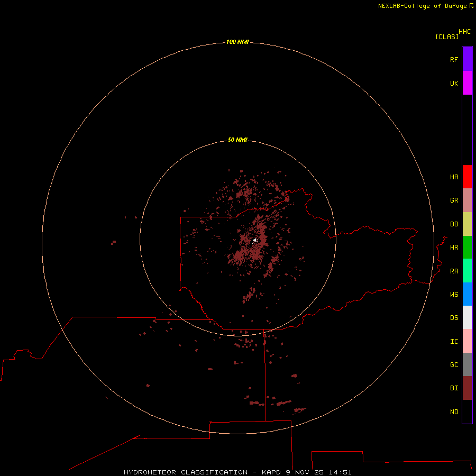Click the UK legend label

click(x=454, y=83)
